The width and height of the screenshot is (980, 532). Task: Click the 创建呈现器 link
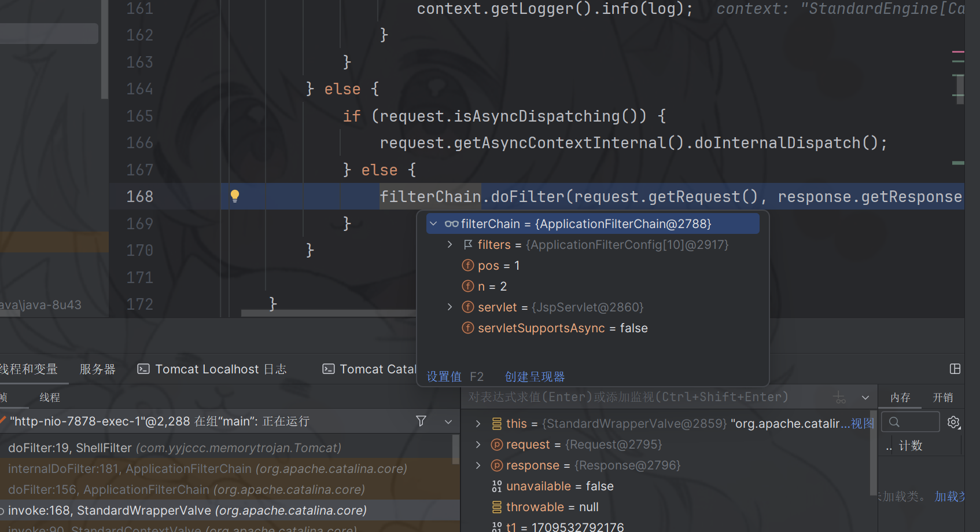click(x=535, y=377)
